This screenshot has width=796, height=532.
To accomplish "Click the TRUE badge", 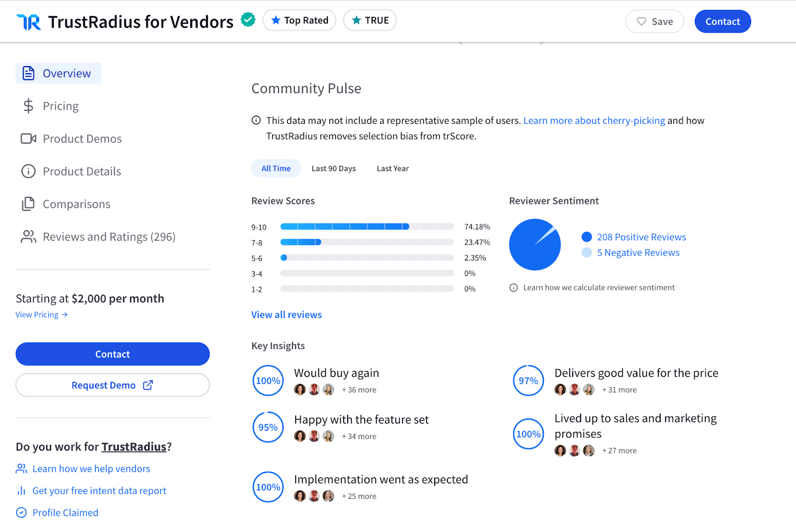I will click(x=370, y=20).
